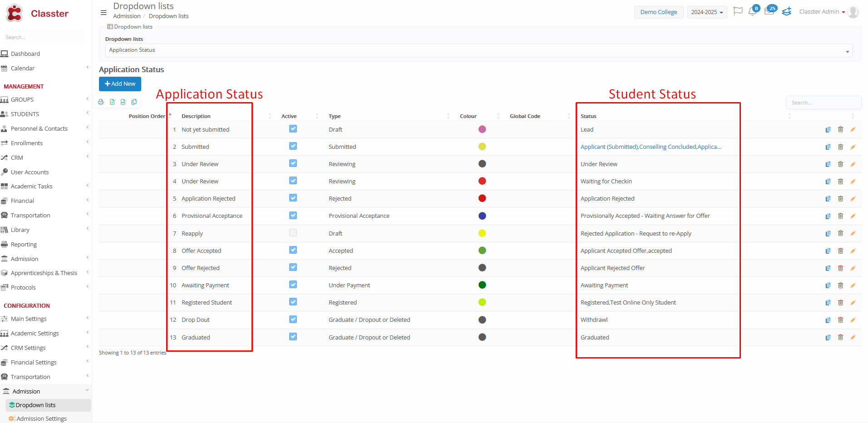This screenshot has width=868, height=423.
Task: Duplicate the Not yet submitted row
Action: (x=828, y=130)
